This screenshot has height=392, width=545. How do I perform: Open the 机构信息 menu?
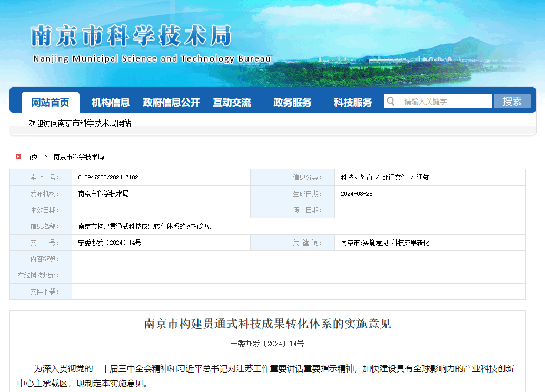coord(111,103)
